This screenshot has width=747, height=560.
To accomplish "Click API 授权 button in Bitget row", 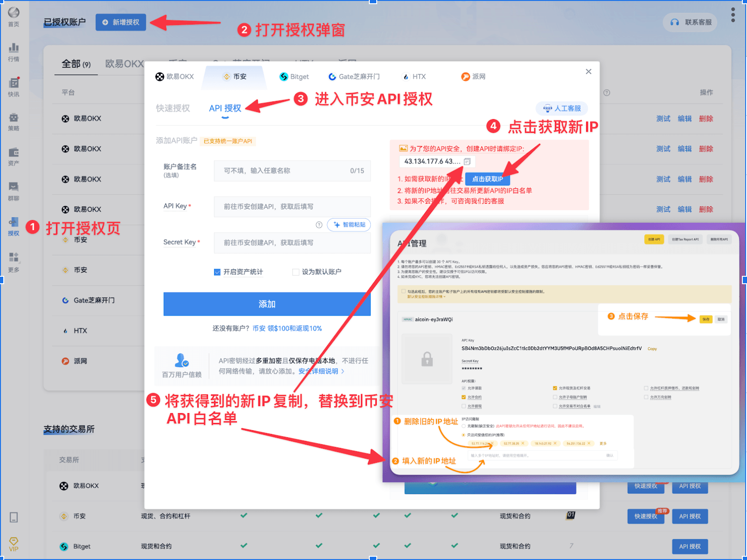I will click(690, 547).
